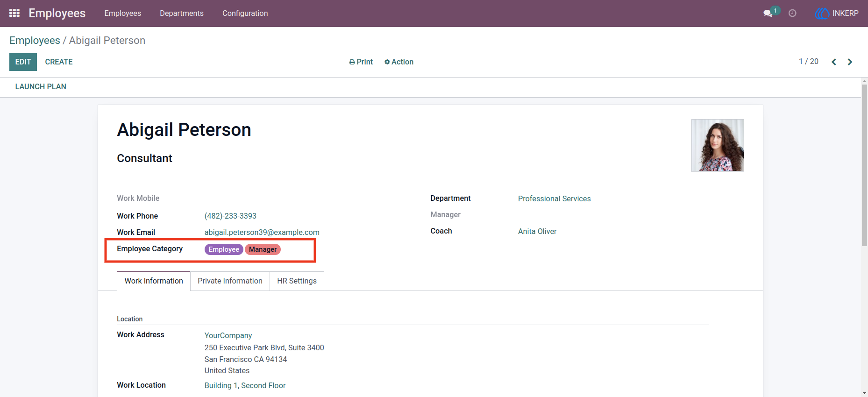This screenshot has height=397, width=868.
Task: Open the Configuration menu
Action: [245, 14]
